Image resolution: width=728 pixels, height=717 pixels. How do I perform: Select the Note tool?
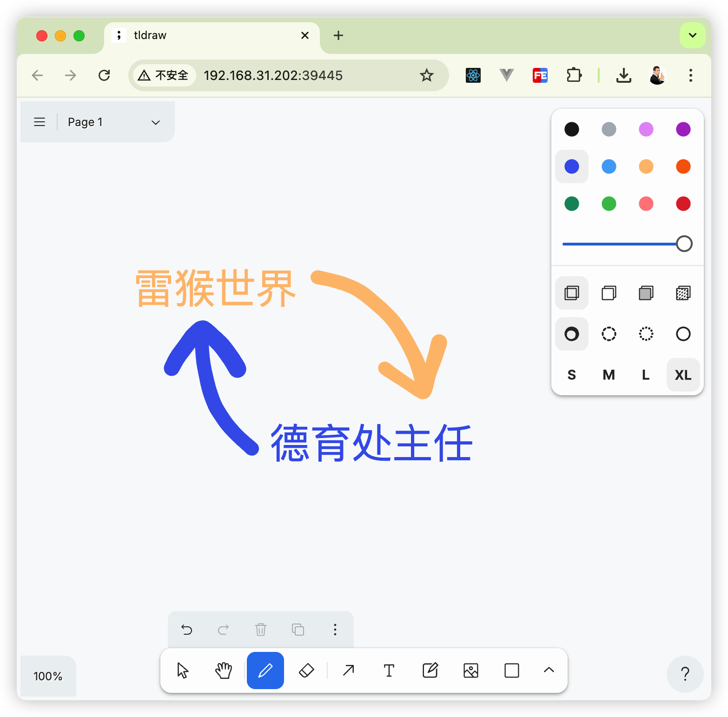click(430, 671)
